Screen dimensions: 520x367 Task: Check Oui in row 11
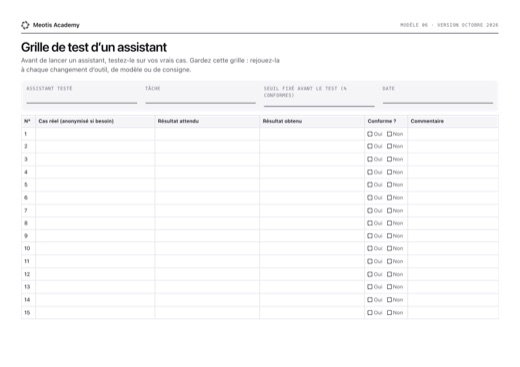coord(370,261)
